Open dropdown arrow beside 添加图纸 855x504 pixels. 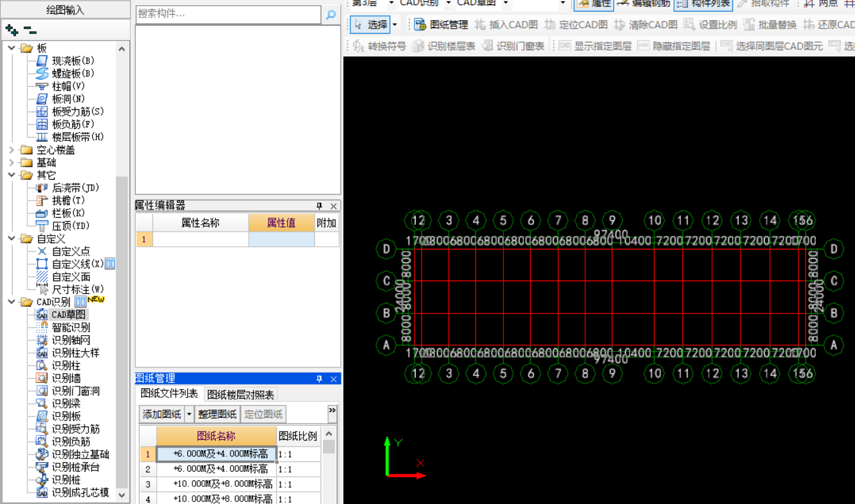(189, 414)
